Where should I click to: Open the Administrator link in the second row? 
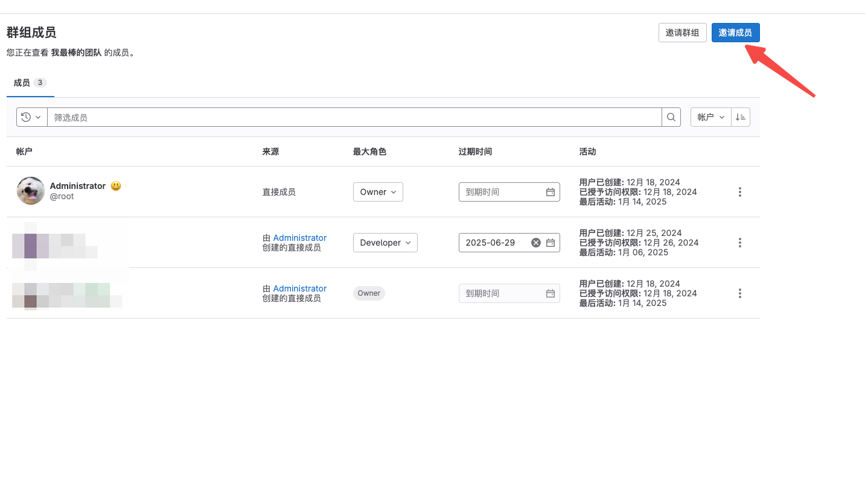point(299,238)
